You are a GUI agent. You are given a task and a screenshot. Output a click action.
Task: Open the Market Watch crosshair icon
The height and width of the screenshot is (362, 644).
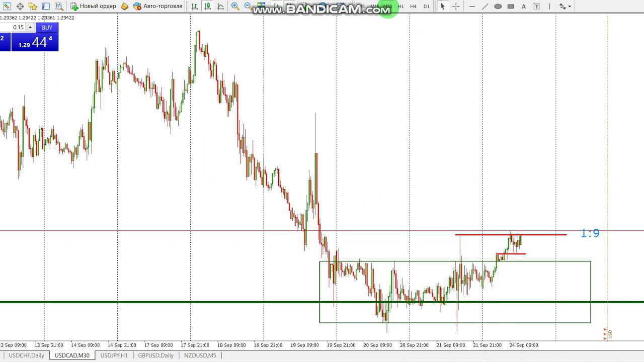[x=20, y=7]
